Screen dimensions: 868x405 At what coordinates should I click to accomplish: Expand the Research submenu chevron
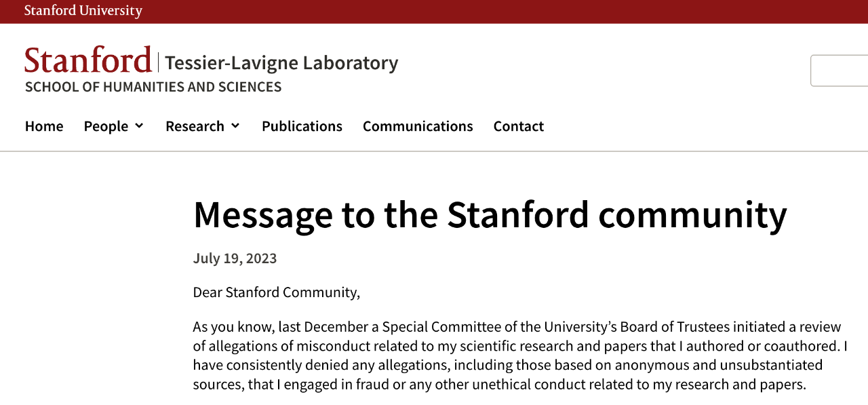pos(235,126)
